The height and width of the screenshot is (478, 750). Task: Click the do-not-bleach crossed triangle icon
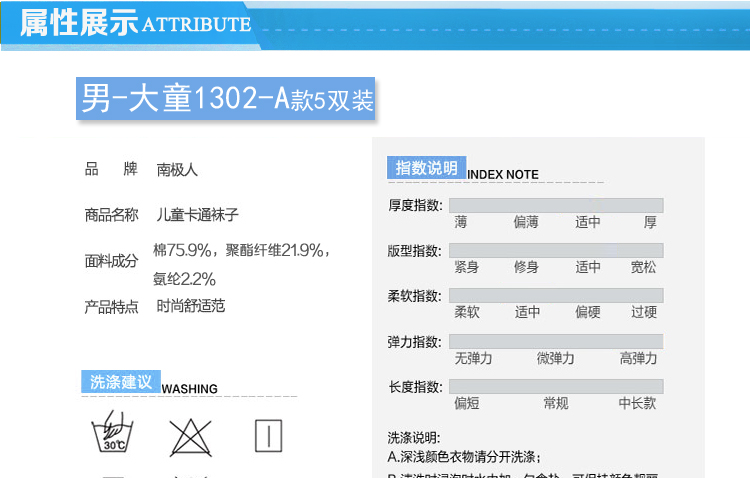point(190,437)
